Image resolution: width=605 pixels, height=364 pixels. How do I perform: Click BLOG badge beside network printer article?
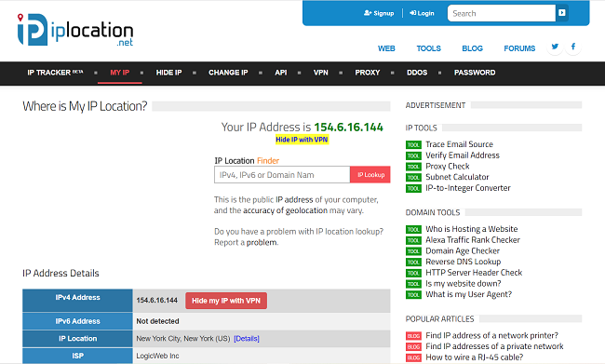[413, 336]
